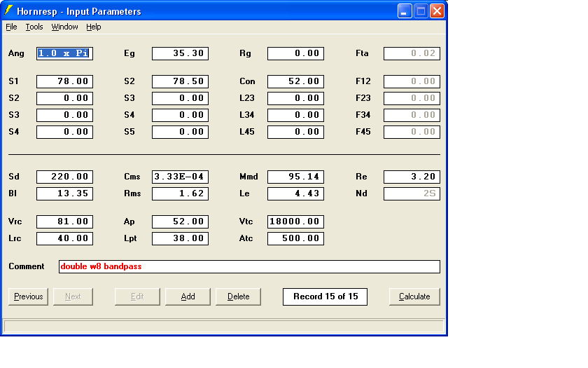
Task: Open the Help menu
Action: coord(93,27)
